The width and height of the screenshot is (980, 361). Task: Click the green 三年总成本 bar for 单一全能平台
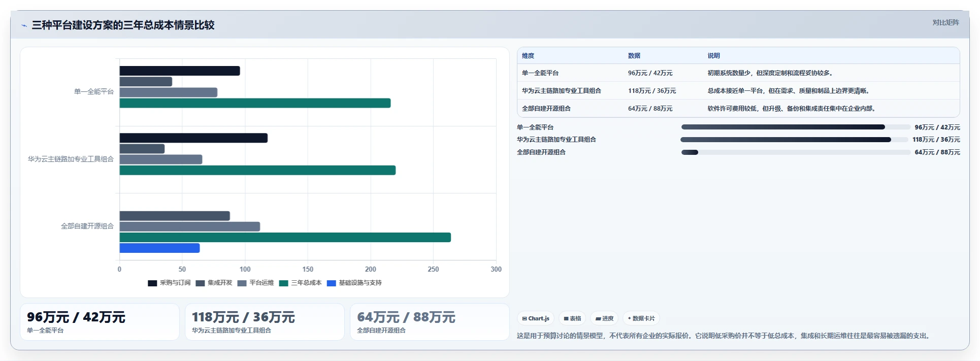click(x=255, y=103)
